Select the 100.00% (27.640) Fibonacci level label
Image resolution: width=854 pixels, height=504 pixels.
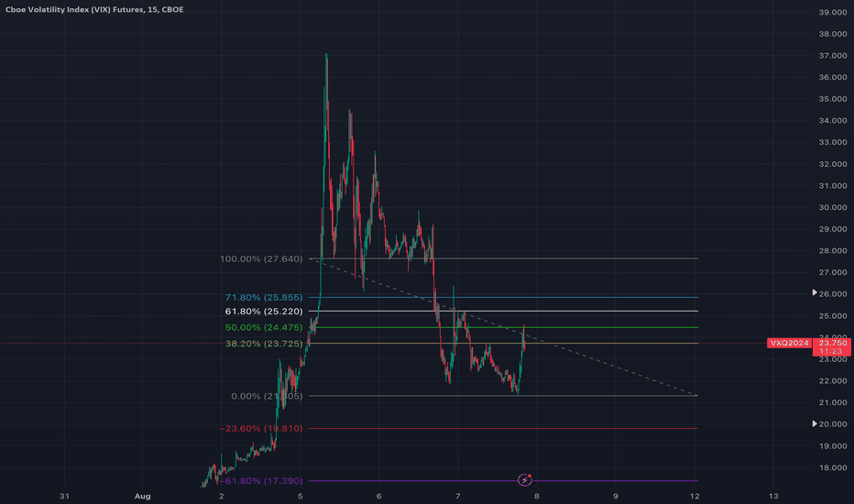tap(261, 258)
